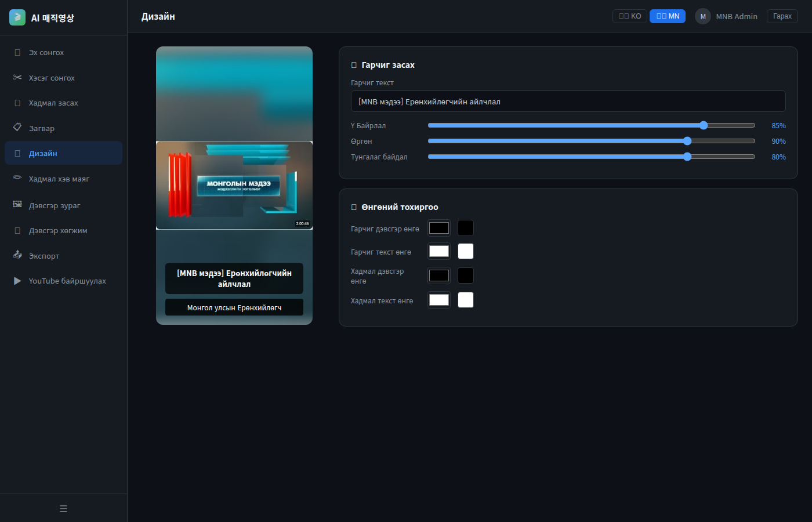Click the Гарчиг засах heading
812x522 pixels.
pos(388,65)
